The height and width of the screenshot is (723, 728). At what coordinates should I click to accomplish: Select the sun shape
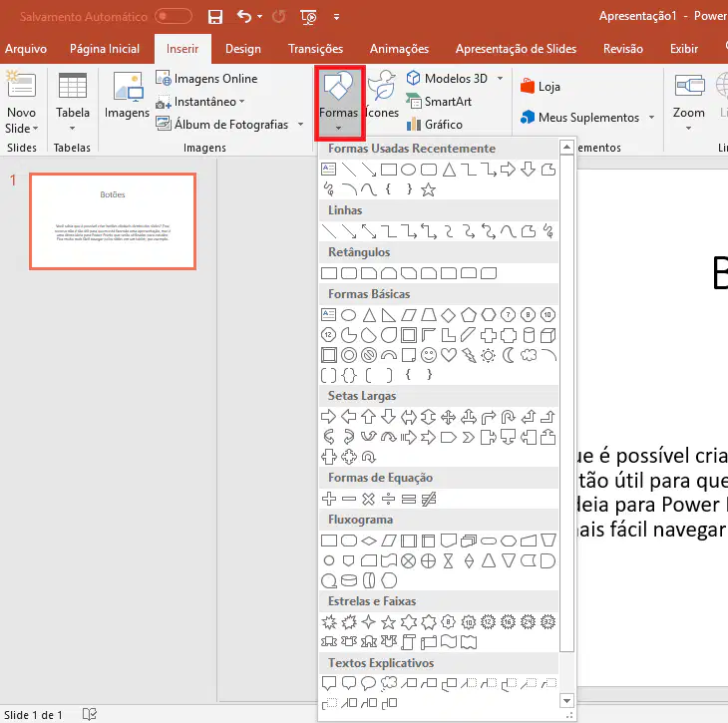pos(488,356)
